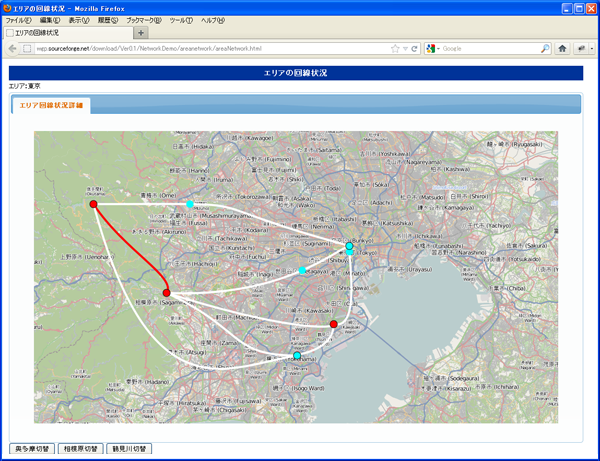
Task: Click the 奥多摩切替 button
Action: [x=32, y=449]
